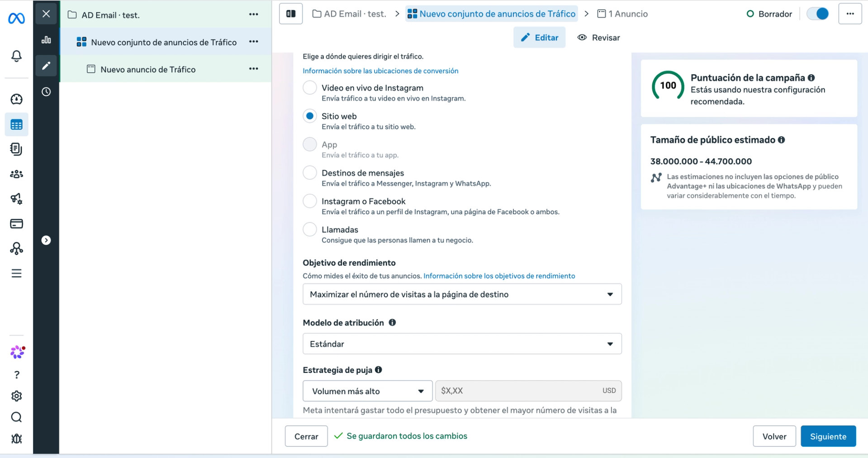Open options menu for AD Email campaign
The image size is (868, 458).
coord(254,14)
